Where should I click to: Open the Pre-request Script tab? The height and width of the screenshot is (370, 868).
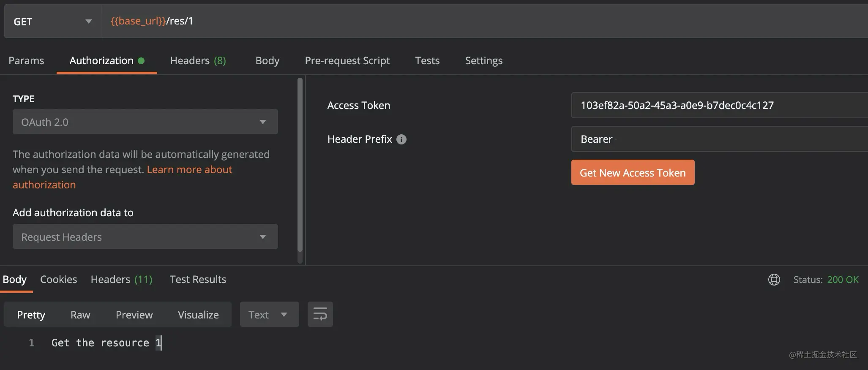(347, 61)
